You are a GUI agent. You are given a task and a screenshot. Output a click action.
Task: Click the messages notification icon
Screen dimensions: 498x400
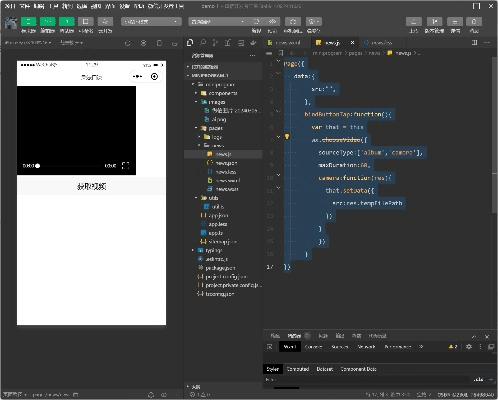[474, 22]
